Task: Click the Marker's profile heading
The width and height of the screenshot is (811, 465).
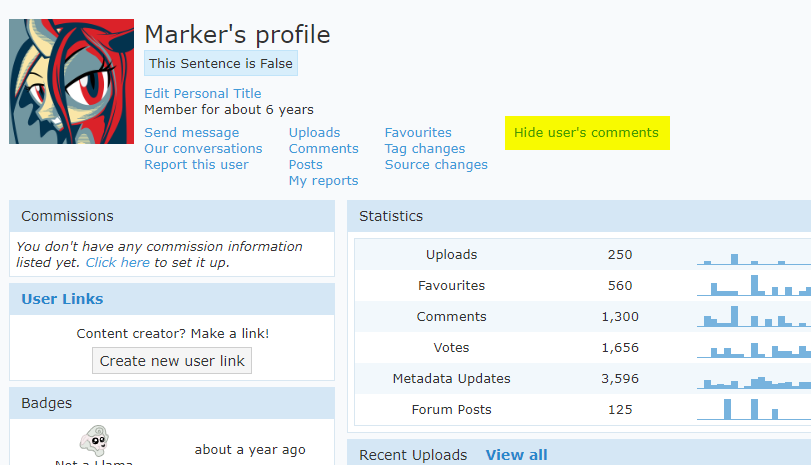Action: coord(237,35)
